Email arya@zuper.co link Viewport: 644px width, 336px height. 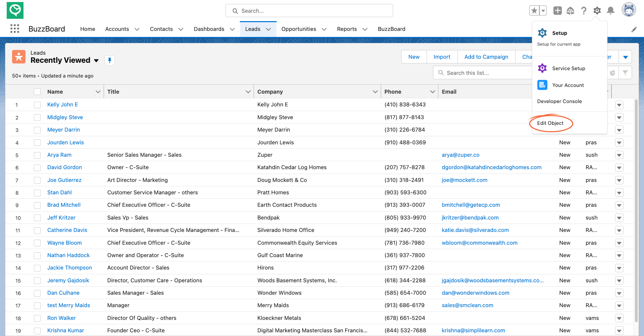point(461,155)
